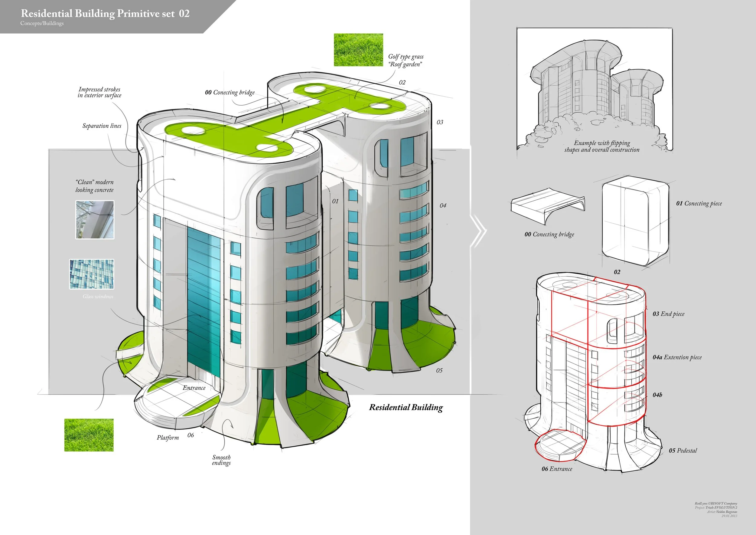Viewport: 756px width, 535px height.
Task: Click the roof garden grass texture thumbnail
Action: pyautogui.click(x=358, y=50)
